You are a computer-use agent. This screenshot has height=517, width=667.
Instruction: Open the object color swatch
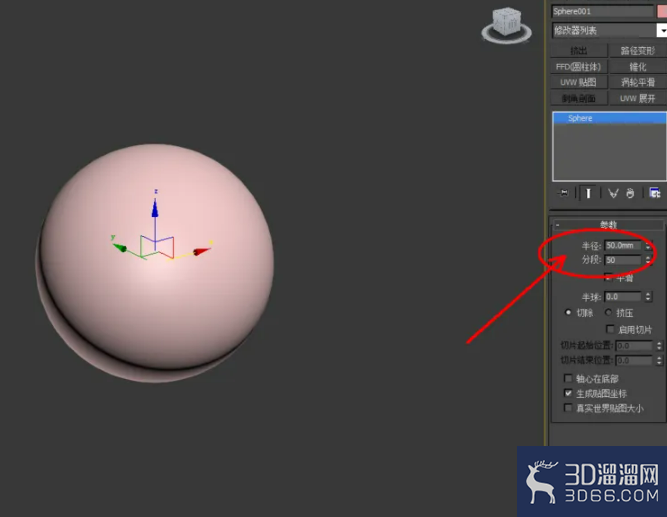662,11
